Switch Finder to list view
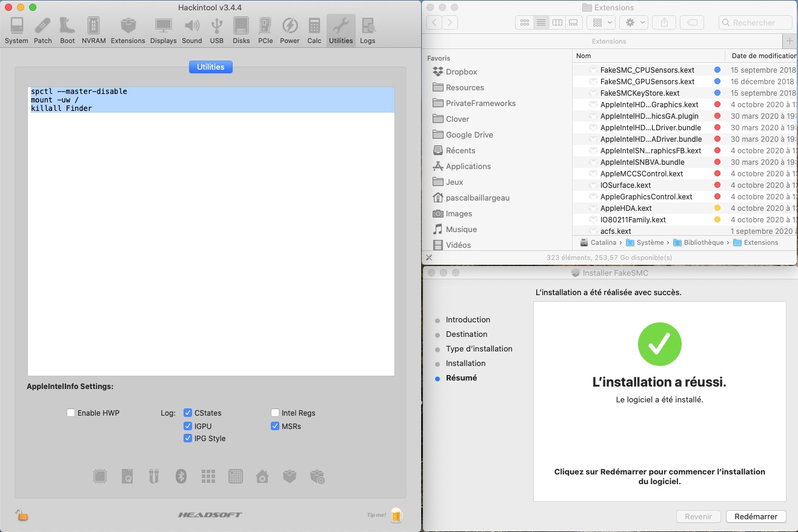 point(541,22)
